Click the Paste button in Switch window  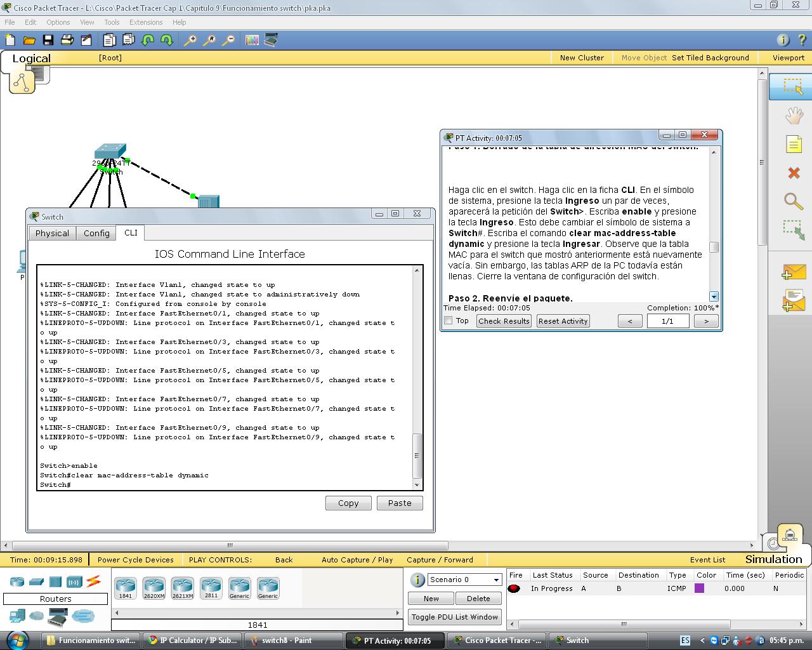(x=400, y=503)
